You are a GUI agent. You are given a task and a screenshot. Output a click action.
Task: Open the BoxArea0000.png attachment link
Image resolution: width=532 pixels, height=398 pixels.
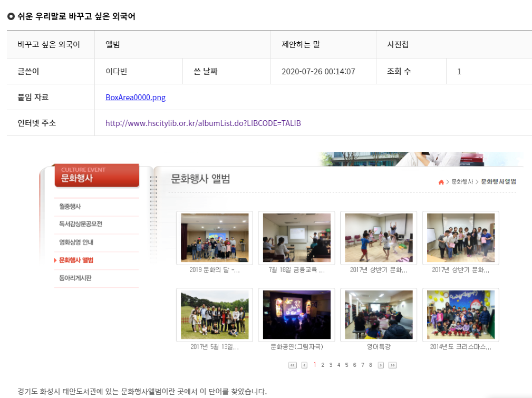[136, 98]
